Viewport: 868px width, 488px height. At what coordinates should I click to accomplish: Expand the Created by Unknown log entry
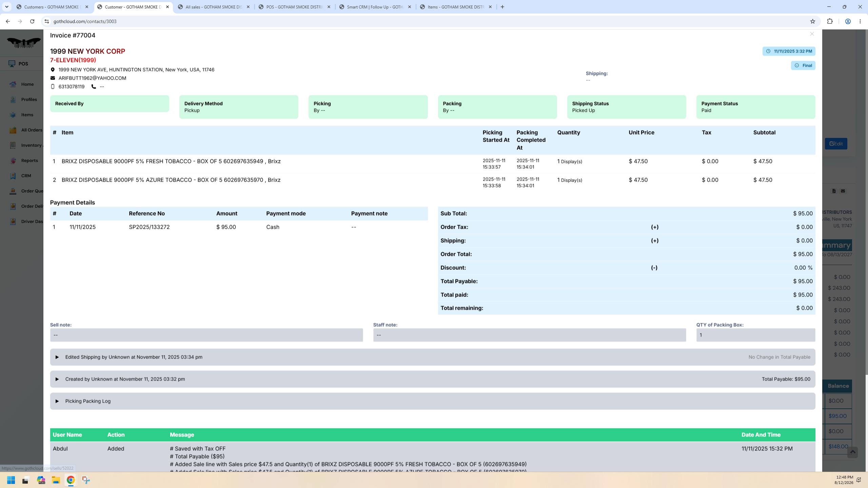433,379
